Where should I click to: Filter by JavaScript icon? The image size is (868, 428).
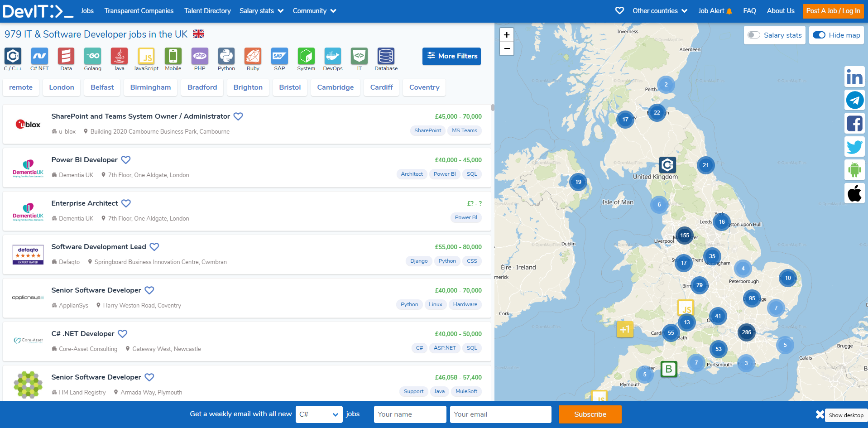[146, 56]
